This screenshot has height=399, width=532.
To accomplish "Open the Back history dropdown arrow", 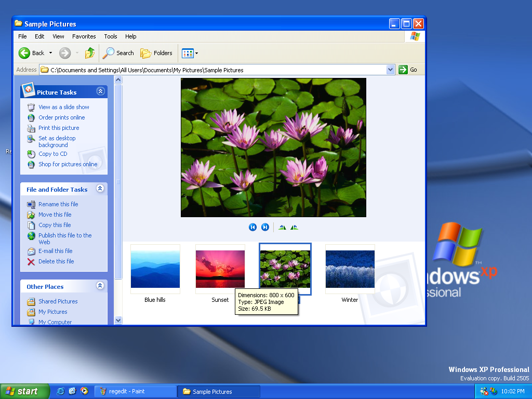I will point(50,53).
